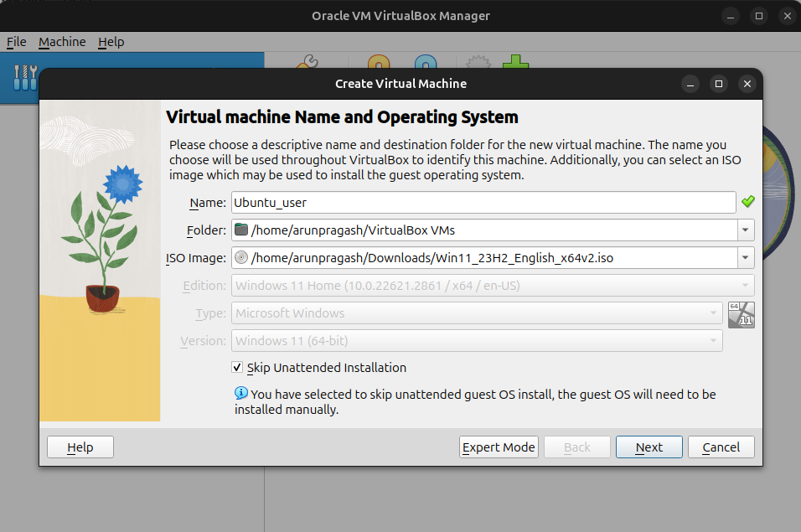This screenshot has height=532, width=801.
Task: Click the Name field containing Ubuntu_user
Action: tap(483, 203)
